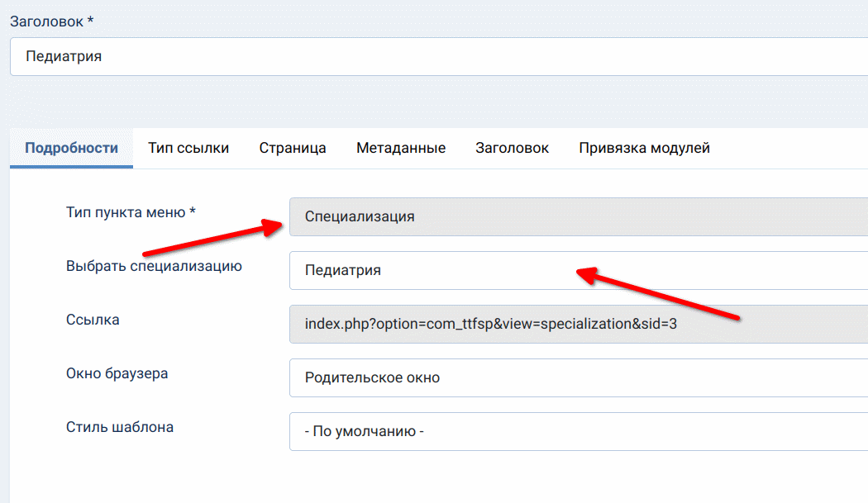Click the Тип пункта меню * label
The image size is (868, 503).
click(x=131, y=212)
